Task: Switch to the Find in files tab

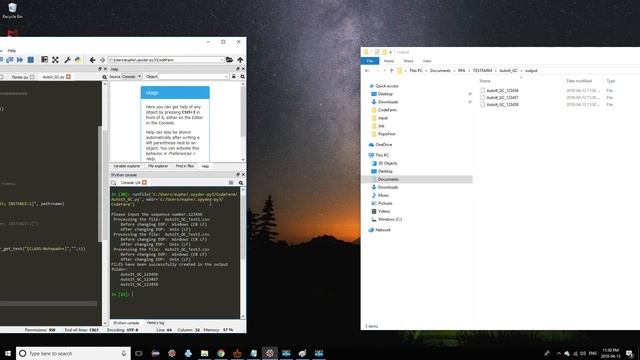Action: click(184, 166)
